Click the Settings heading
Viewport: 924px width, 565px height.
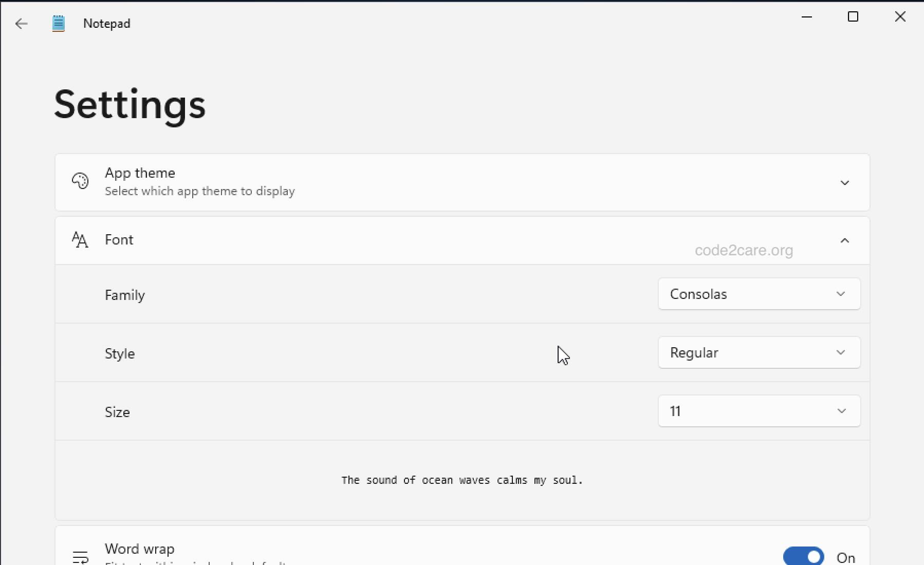point(130,104)
